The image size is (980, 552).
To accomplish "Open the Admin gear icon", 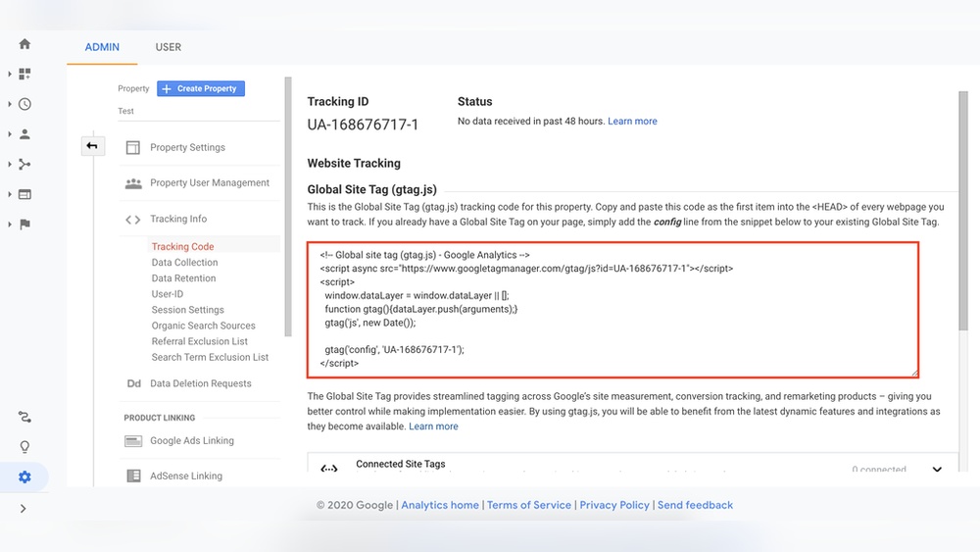I will coord(24,477).
